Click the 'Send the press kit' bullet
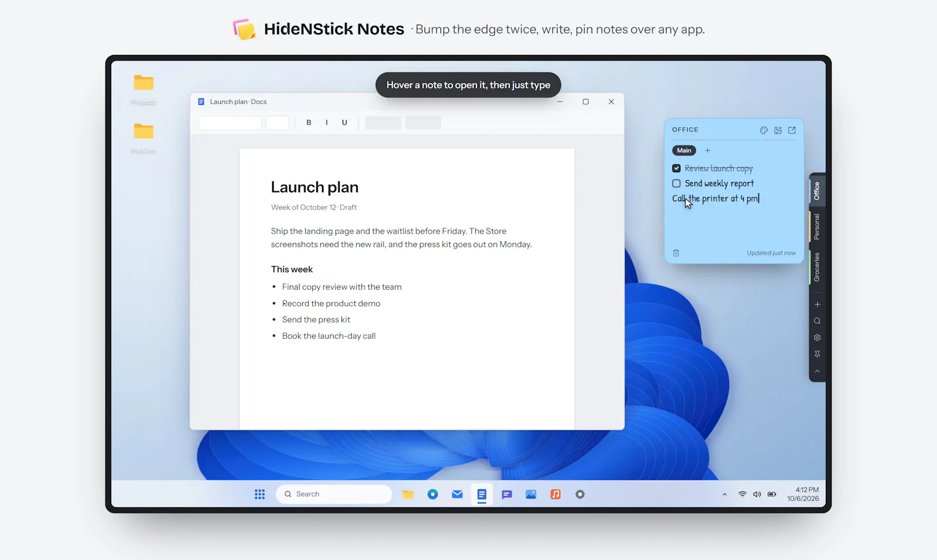 click(316, 319)
